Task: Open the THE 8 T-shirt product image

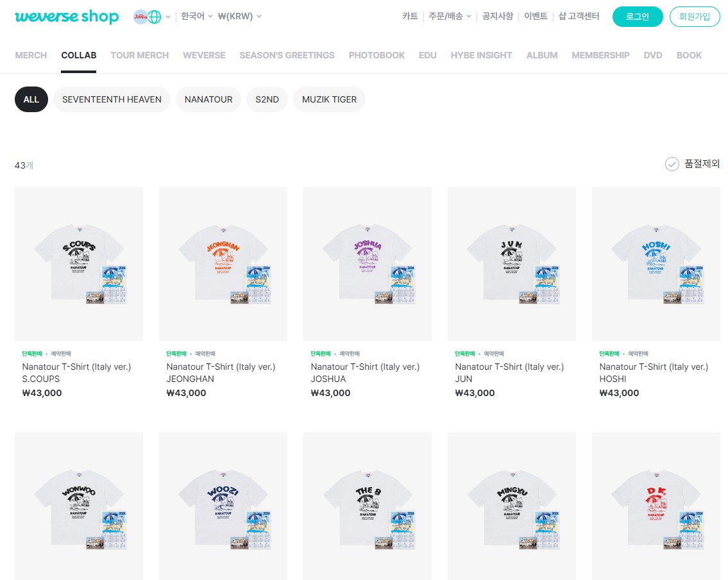Action: (368, 506)
